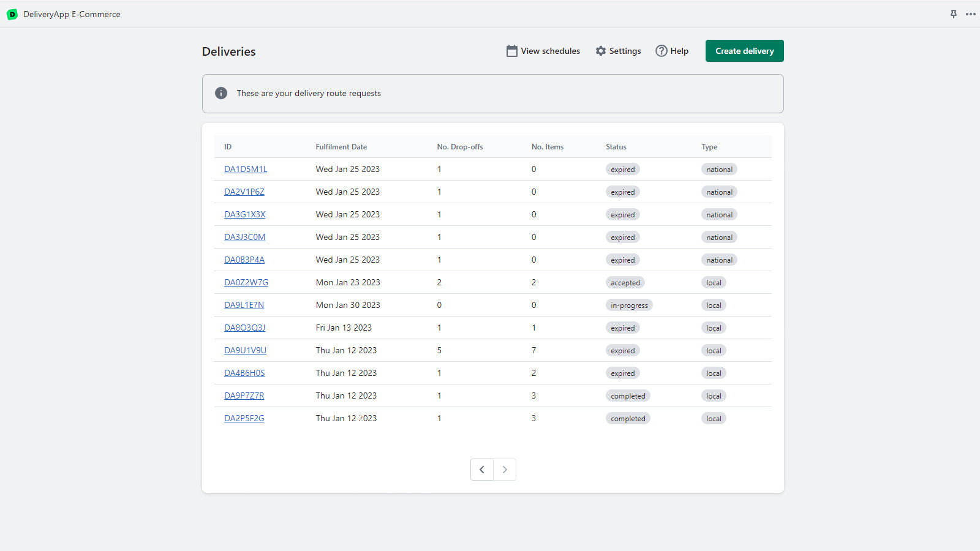The width and height of the screenshot is (980, 551).
Task: Pin the app using the pin icon
Action: 954,14
